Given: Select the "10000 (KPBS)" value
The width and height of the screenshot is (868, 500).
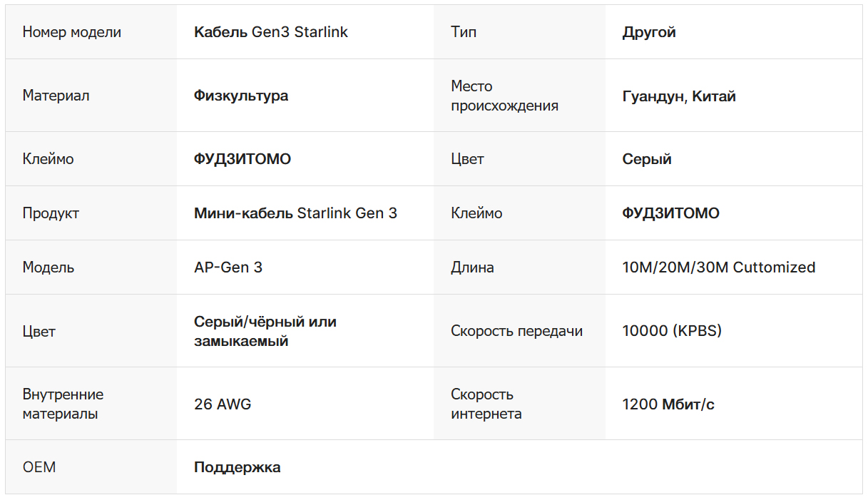Looking at the screenshot, I should [672, 331].
